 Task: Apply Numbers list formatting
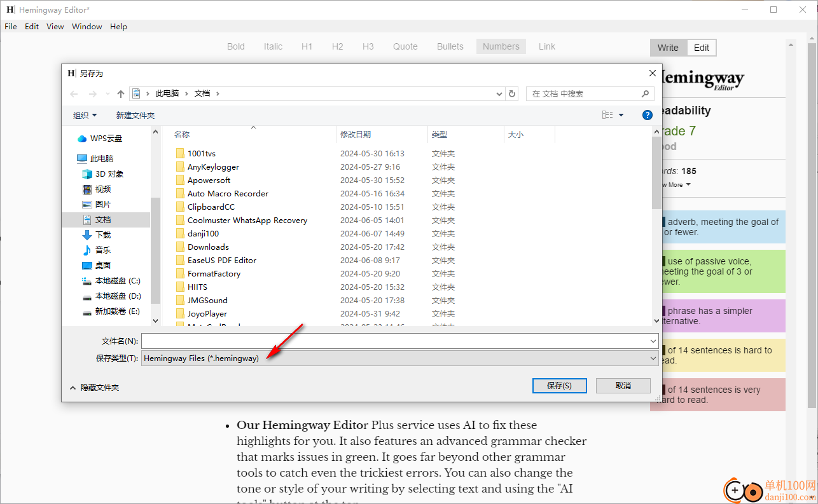[501, 46]
